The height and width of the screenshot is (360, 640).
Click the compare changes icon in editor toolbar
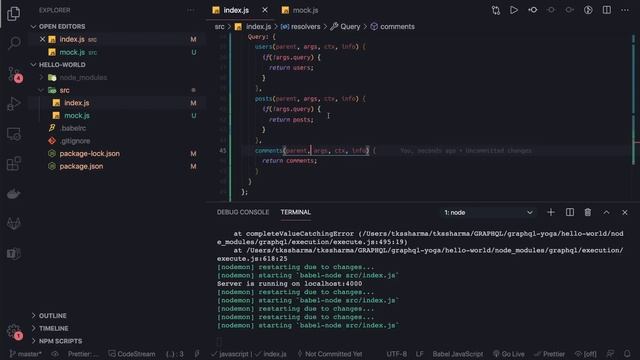496,10
